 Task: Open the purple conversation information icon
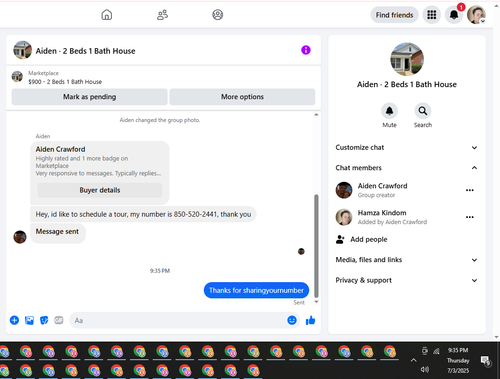click(x=306, y=50)
